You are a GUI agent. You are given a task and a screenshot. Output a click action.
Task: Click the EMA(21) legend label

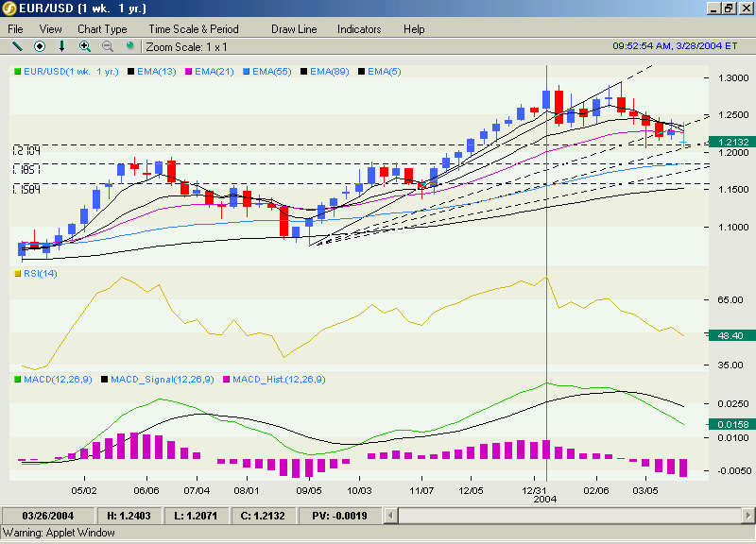coord(215,72)
